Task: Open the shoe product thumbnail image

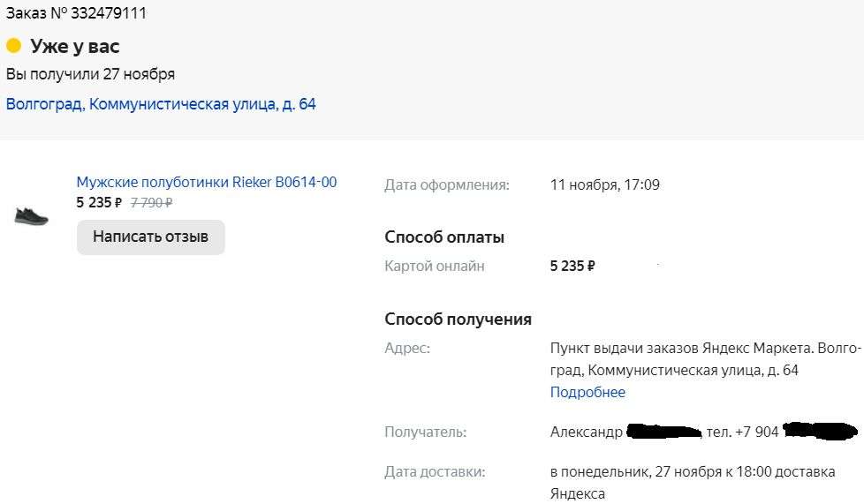Action: click(x=32, y=215)
